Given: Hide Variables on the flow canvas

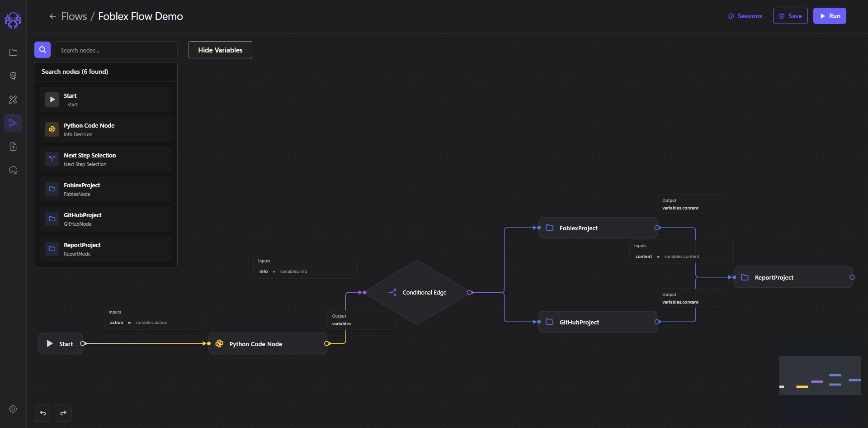Looking at the screenshot, I should (220, 50).
